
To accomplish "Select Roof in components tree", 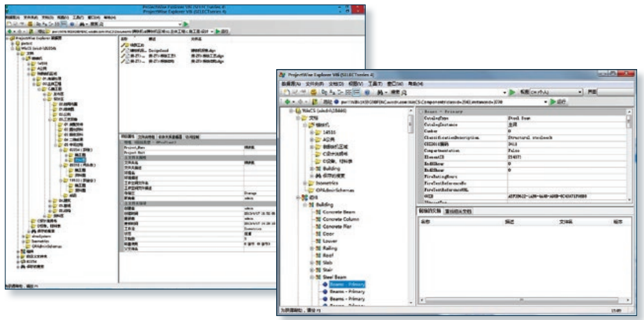I will click(329, 256).
